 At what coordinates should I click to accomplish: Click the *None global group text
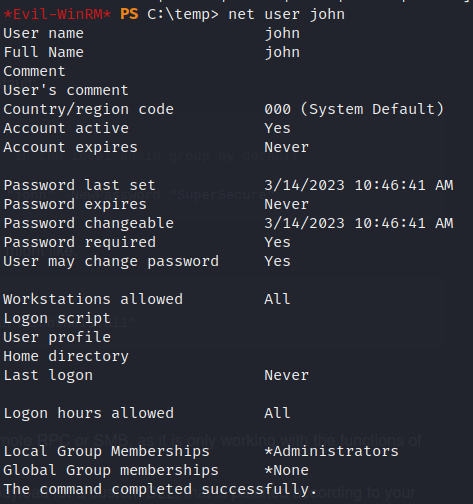287,470
